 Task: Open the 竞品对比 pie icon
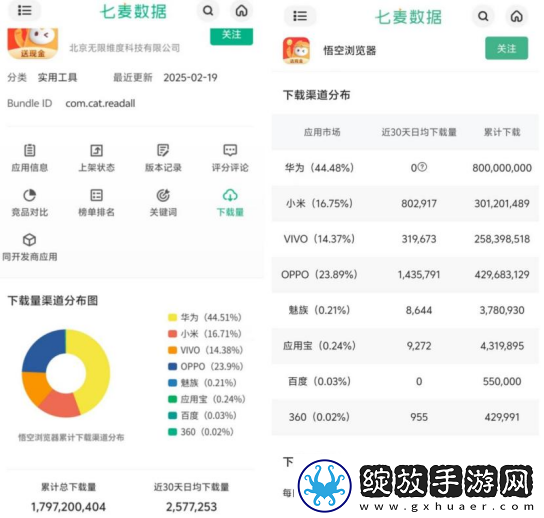point(29,195)
